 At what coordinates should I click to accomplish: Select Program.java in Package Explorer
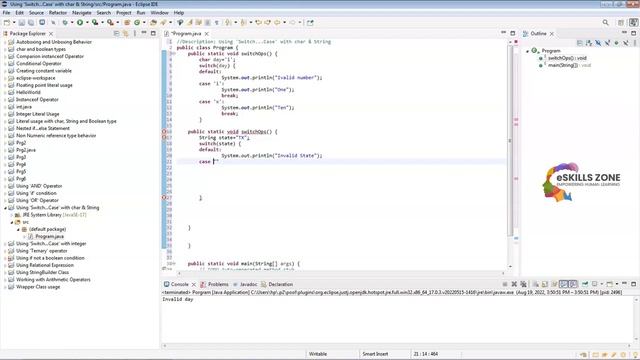point(49,237)
